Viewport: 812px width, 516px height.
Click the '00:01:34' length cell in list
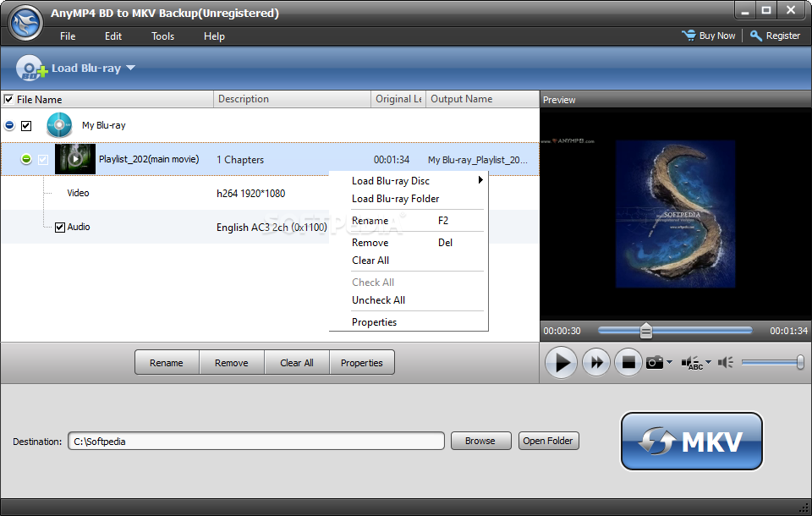[392, 160]
